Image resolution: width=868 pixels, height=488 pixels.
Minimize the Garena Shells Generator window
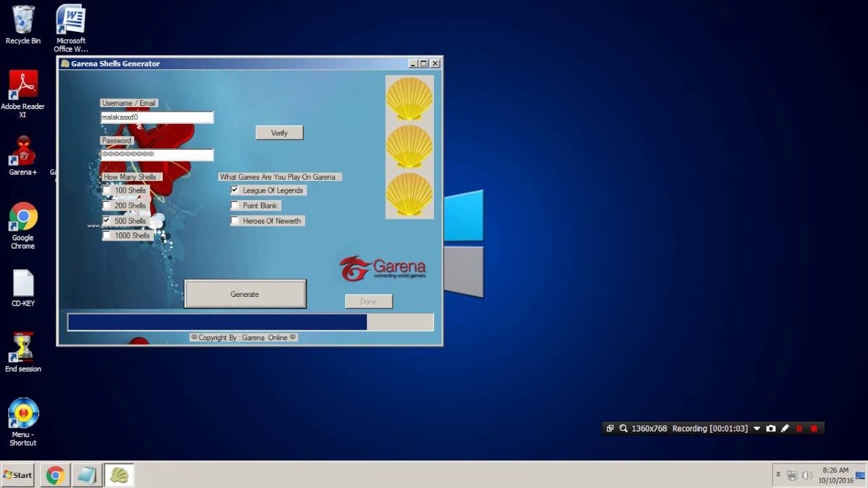click(x=413, y=64)
